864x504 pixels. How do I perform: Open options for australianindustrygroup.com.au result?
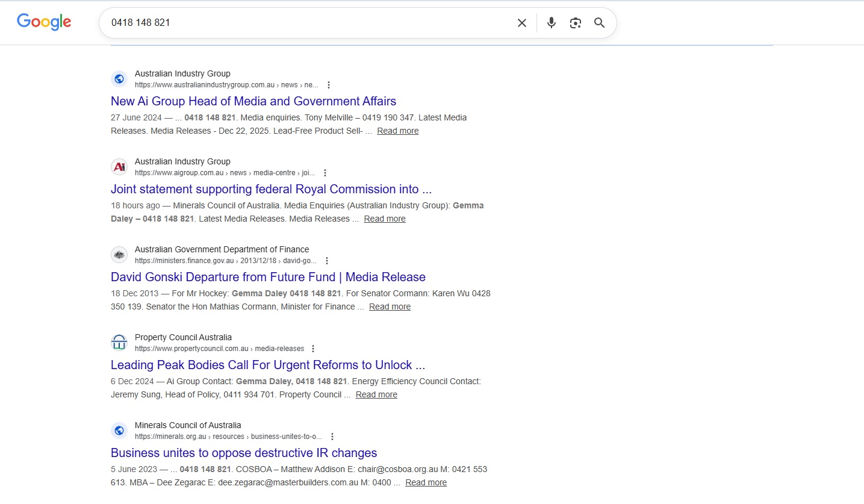tap(328, 85)
